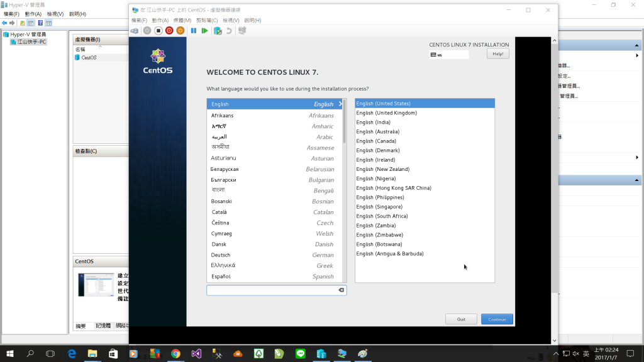Viewport: 644px width, 362px height.
Task: Open 媒體(M) menu in VM connection window
Action: click(182, 20)
